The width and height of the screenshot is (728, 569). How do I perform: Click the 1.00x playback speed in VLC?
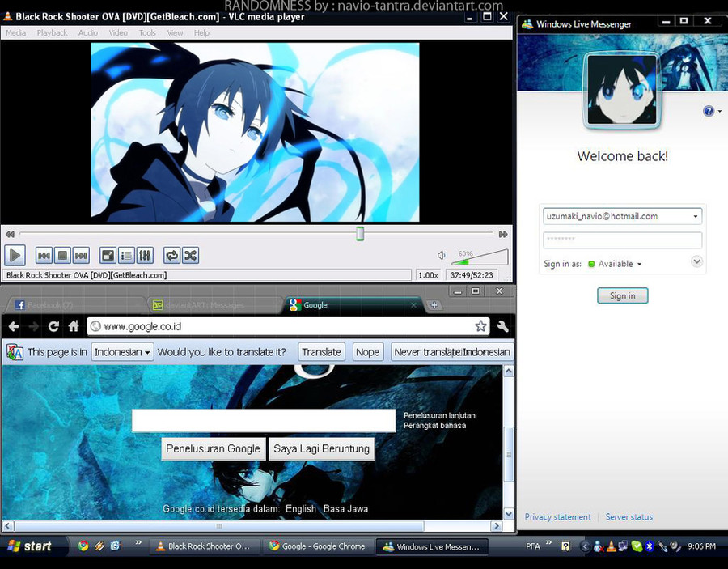coord(428,275)
